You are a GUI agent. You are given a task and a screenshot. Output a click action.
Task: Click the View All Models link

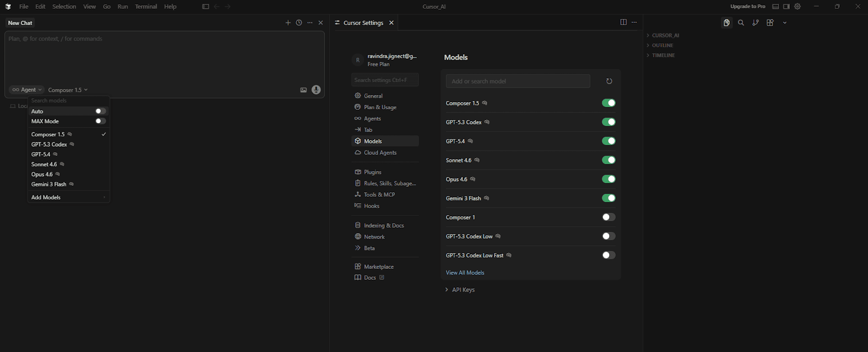[x=465, y=273]
